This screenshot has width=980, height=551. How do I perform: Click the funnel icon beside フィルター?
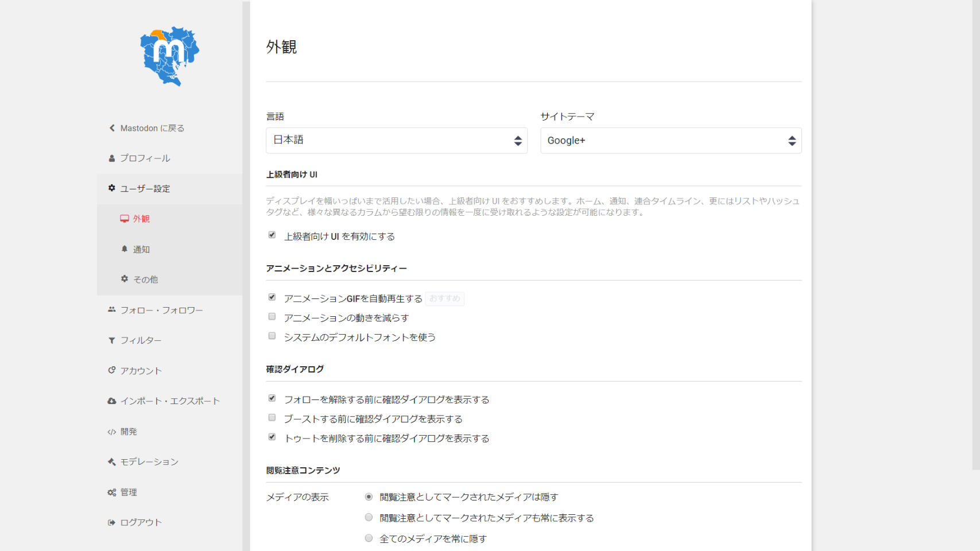(x=112, y=340)
